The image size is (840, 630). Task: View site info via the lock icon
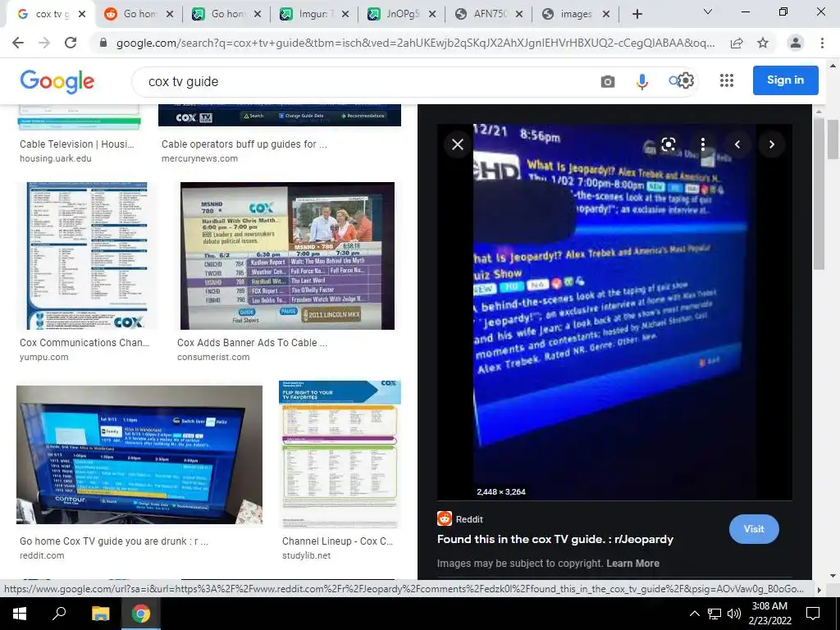pyautogui.click(x=103, y=43)
